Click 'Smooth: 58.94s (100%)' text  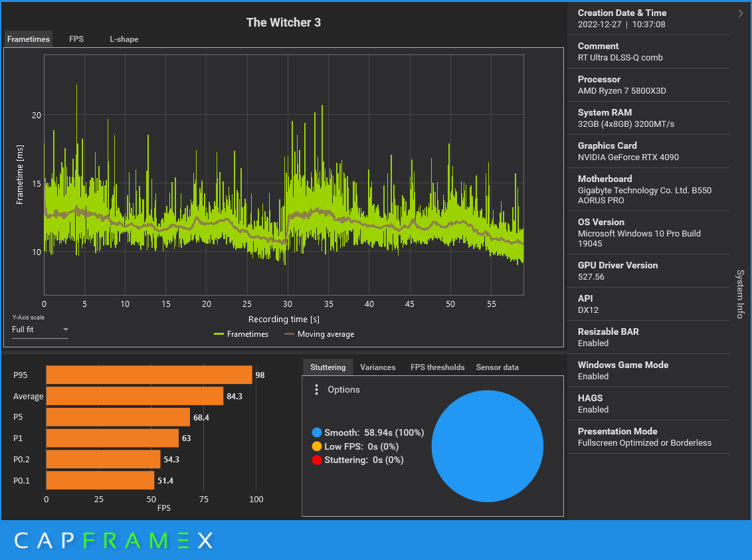click(x=374, y=432)
